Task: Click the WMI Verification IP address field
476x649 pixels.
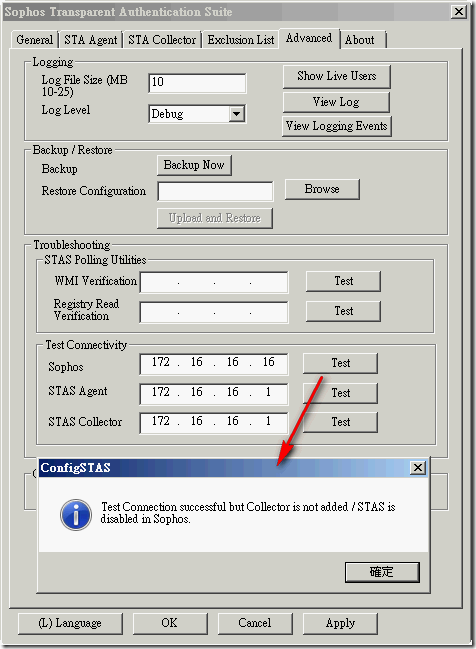Action: [x=214, y=282]
